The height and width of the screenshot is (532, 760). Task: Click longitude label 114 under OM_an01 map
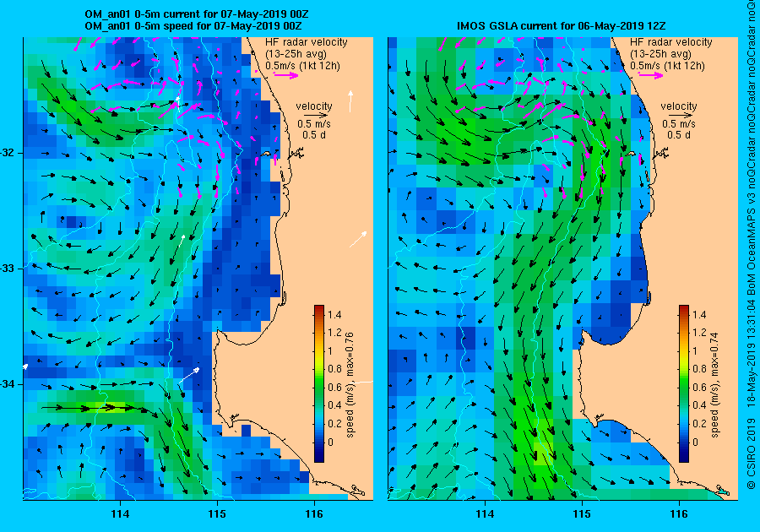point(120,514)
